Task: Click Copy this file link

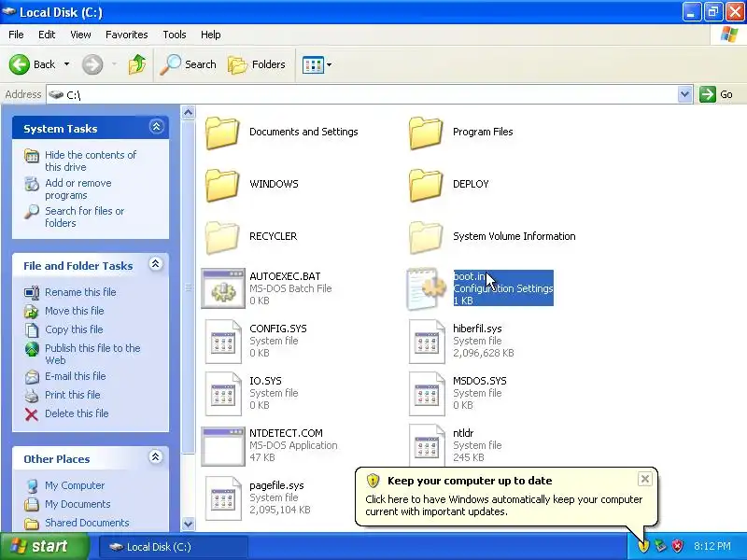Action: (x=74, y=329)
